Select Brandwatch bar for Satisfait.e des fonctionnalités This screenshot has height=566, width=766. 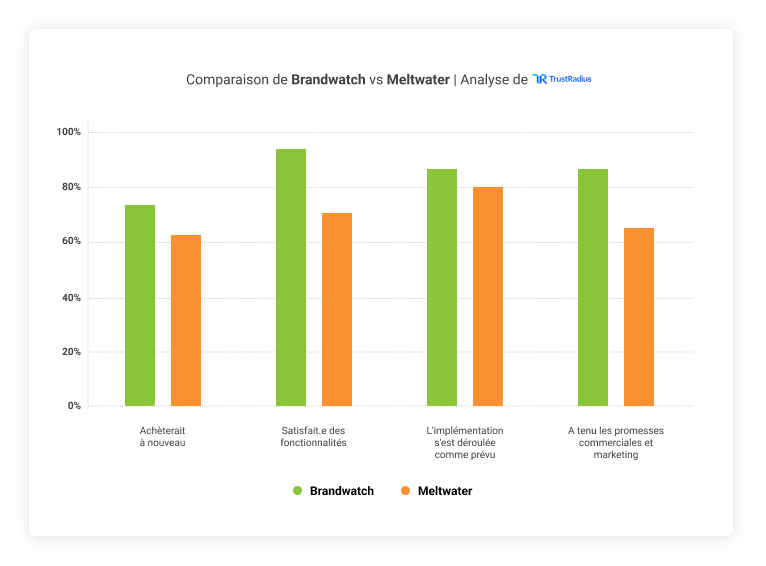[291, 277]
